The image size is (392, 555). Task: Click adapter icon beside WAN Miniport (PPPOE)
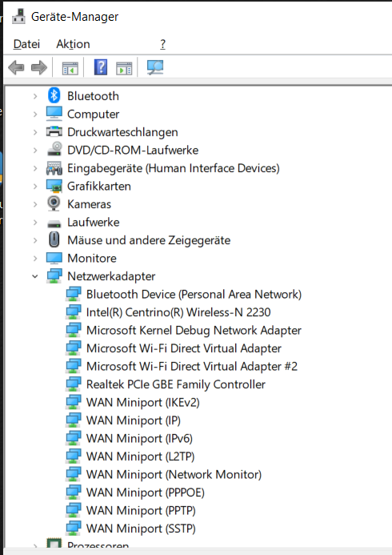coord(73,493)
